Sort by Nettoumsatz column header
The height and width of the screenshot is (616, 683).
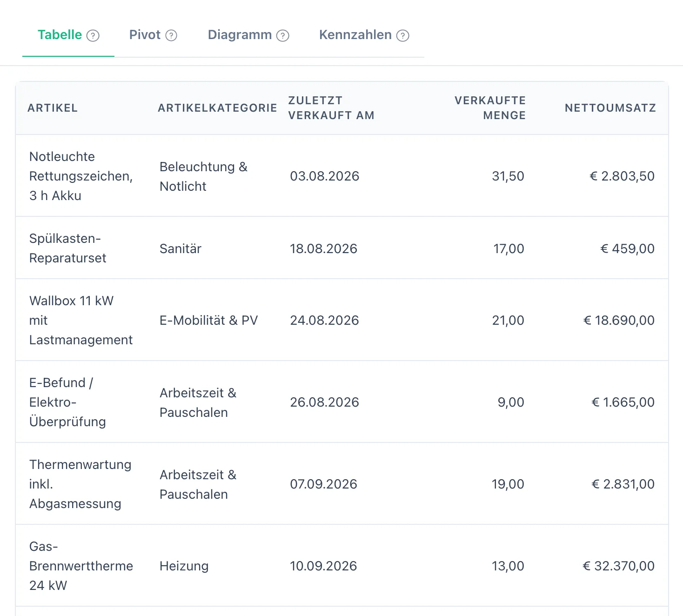(x=610, y=108)
